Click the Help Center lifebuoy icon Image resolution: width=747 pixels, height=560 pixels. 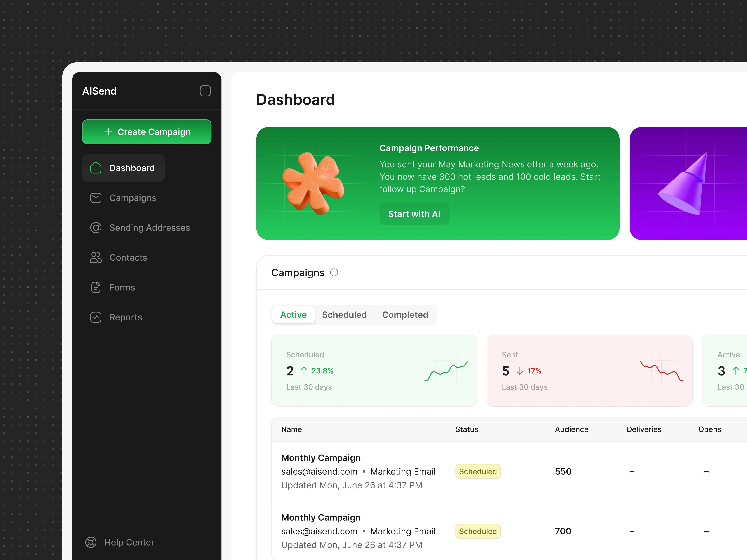91,542
